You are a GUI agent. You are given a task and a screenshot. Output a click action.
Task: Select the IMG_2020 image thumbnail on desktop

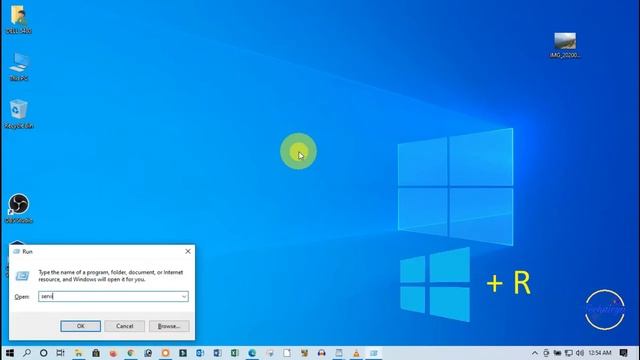pos(565,45)
